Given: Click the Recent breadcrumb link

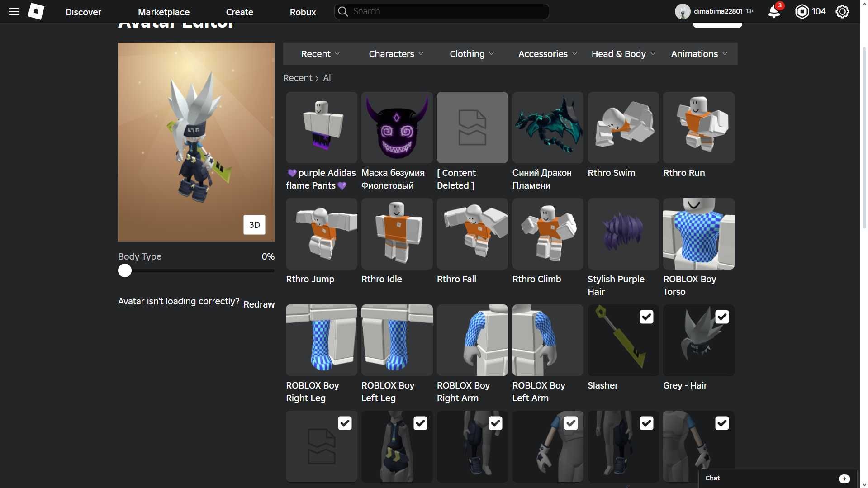Looking at the screenshot, I should click(x=298, y=78).
